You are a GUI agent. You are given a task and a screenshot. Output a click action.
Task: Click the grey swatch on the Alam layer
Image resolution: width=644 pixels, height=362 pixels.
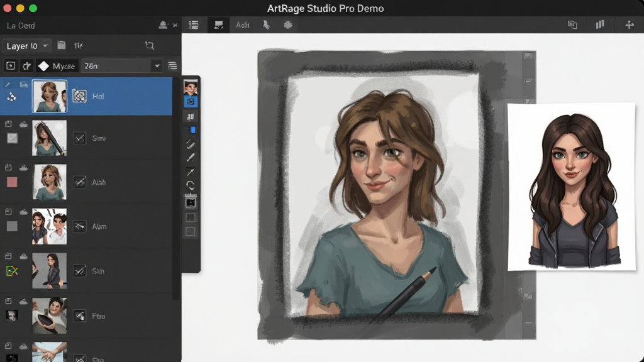(x=12, y=226)
